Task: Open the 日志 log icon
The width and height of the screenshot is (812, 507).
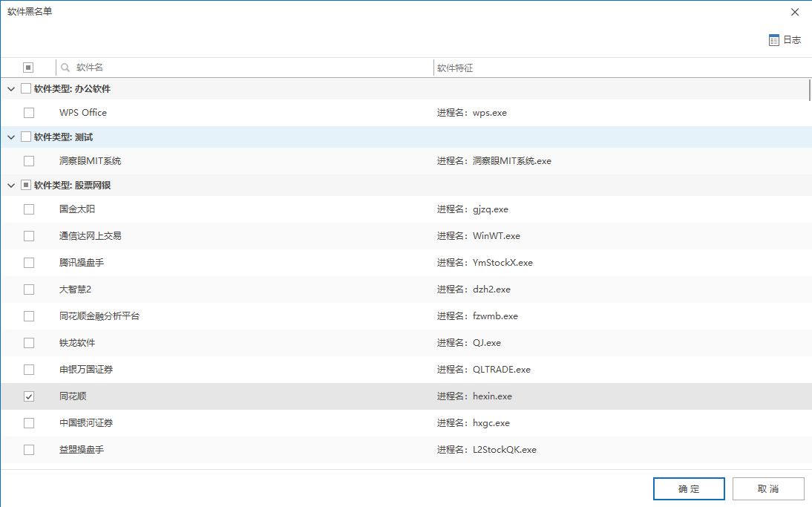Action: coord(773,40)
